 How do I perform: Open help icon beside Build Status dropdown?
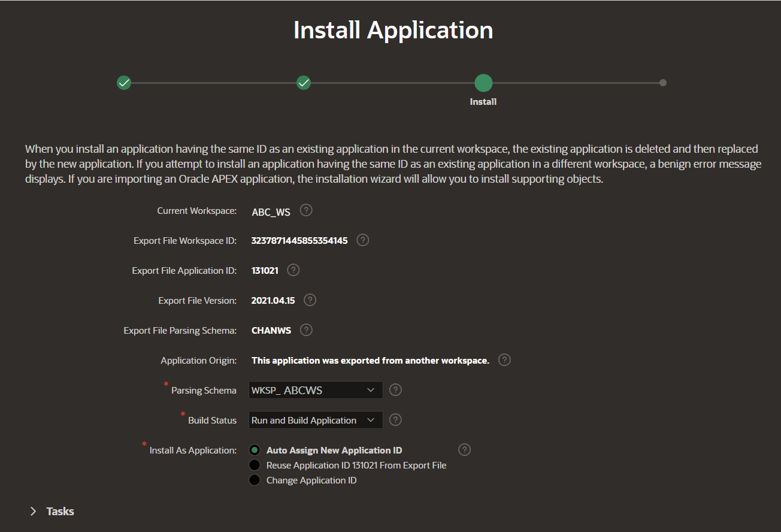pyautogui.click(x=395, y=420)
